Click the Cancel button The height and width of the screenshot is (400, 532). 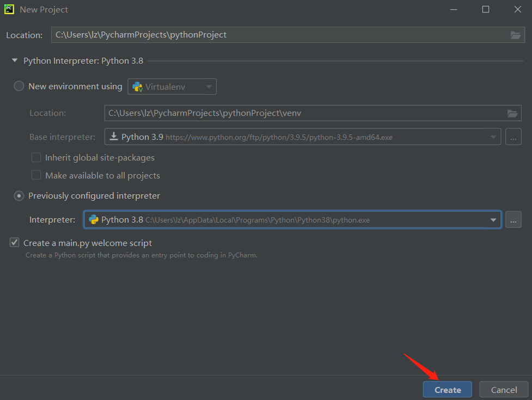click(x=504, y=390)
